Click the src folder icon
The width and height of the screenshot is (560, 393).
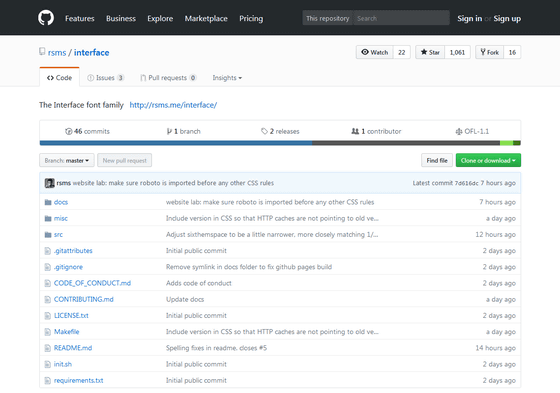(x=48, y=235)
